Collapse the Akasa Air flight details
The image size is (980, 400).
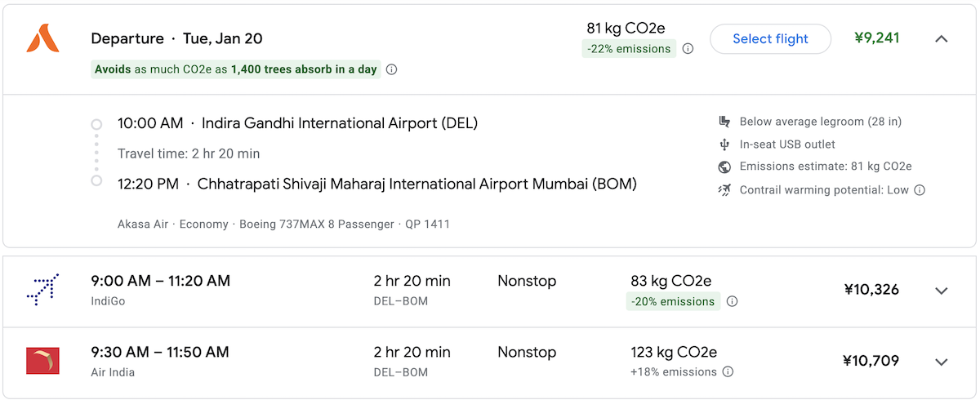point(942,38)
